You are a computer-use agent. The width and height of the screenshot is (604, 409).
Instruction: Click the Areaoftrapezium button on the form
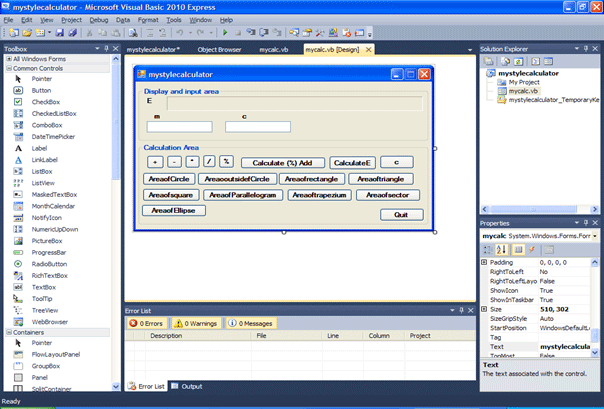pos(319,195)
